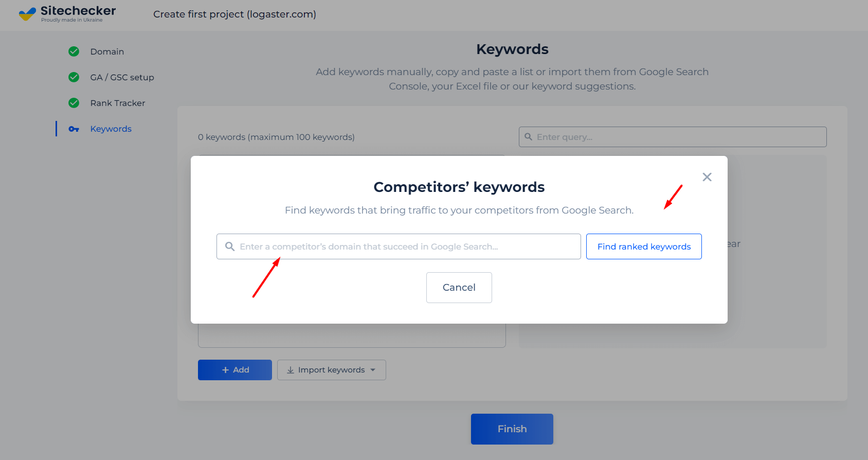
Task: Click the green checkmark beside Rank Tracker
Action: click(74, 103)
